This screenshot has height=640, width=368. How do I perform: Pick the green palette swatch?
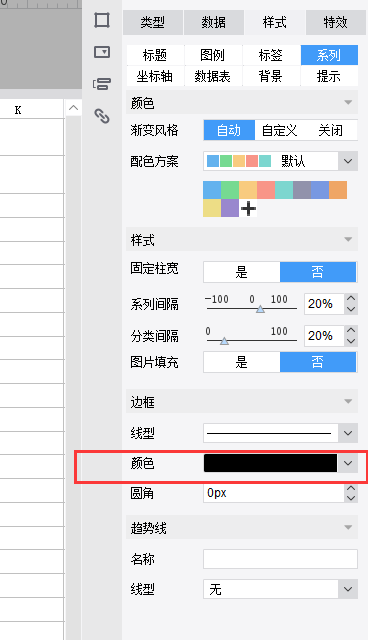point(230,190)
